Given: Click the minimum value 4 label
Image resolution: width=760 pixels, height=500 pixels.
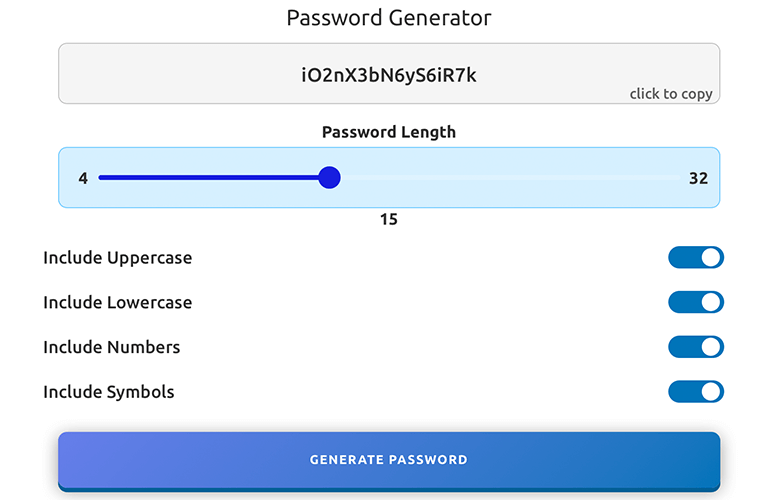Looking at the screenshot, I should pyautogui.click(x=83, y=178).
